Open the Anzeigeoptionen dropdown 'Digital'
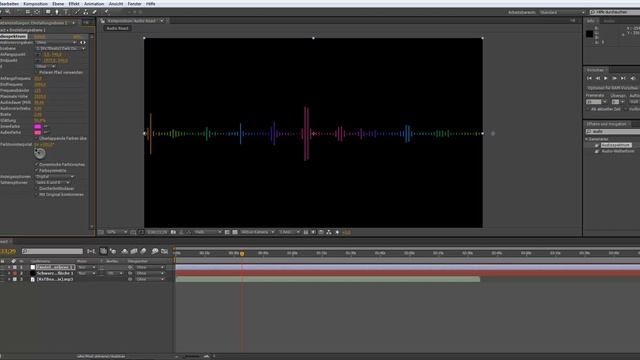The image size is (640, 360). point(55,177)
